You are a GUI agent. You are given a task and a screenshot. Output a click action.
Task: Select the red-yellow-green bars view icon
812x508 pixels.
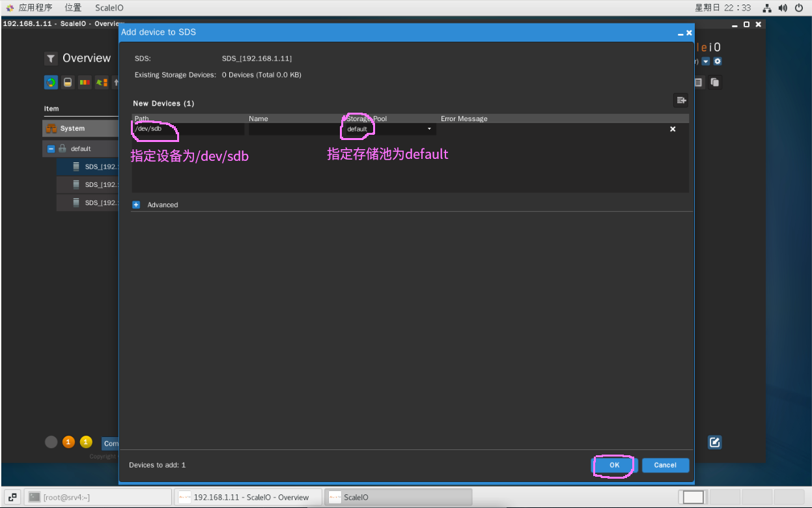(85, 83)
